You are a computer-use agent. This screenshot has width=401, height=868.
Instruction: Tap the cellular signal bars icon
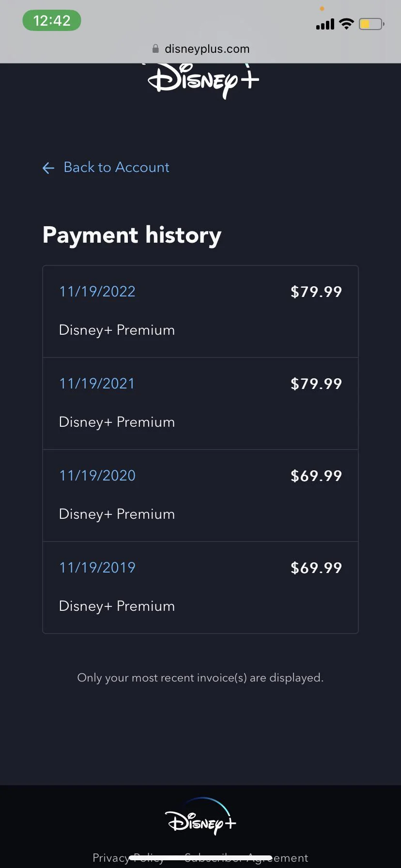pyautogui.click(x=324, y=24)
